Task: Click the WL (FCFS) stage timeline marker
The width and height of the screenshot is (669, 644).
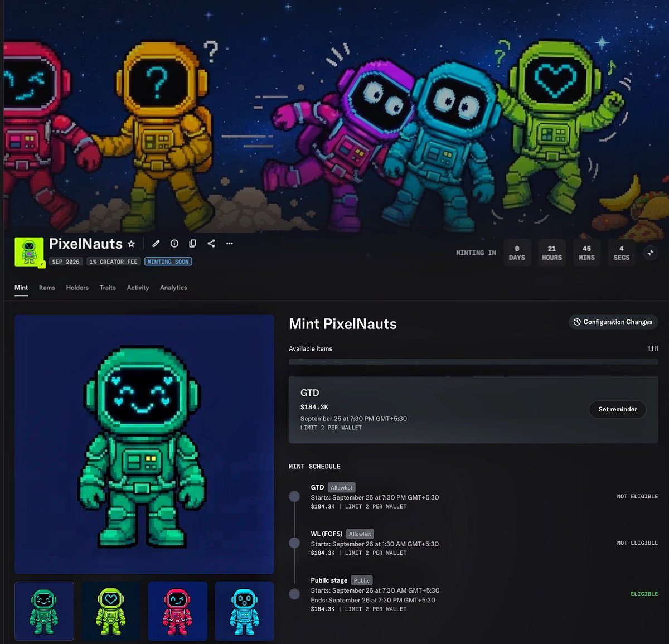Action: tap(294, 543)
